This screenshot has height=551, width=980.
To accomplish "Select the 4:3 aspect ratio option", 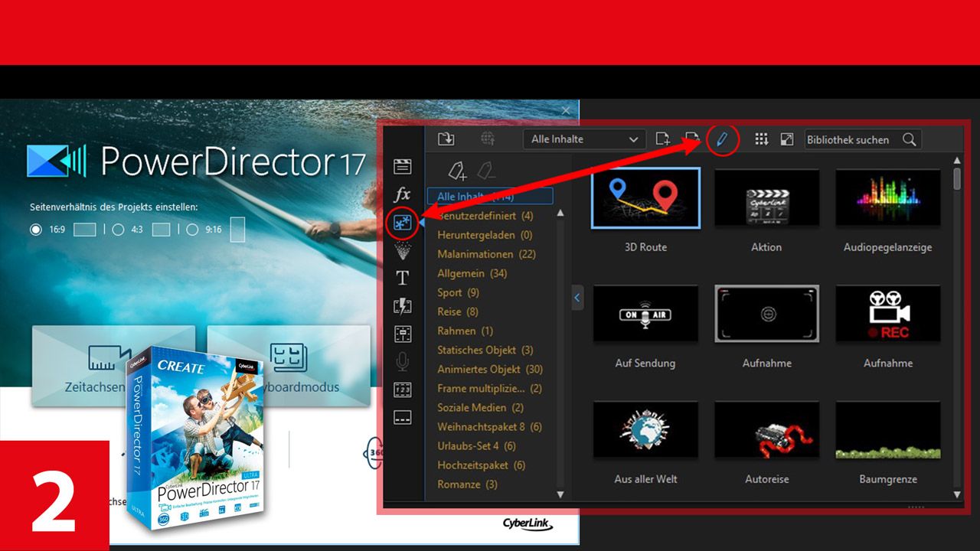I will [118, 229].
